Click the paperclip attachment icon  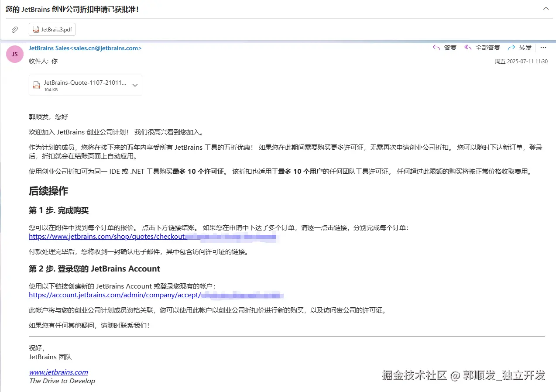pyautogui.click(x=15, y=29)
